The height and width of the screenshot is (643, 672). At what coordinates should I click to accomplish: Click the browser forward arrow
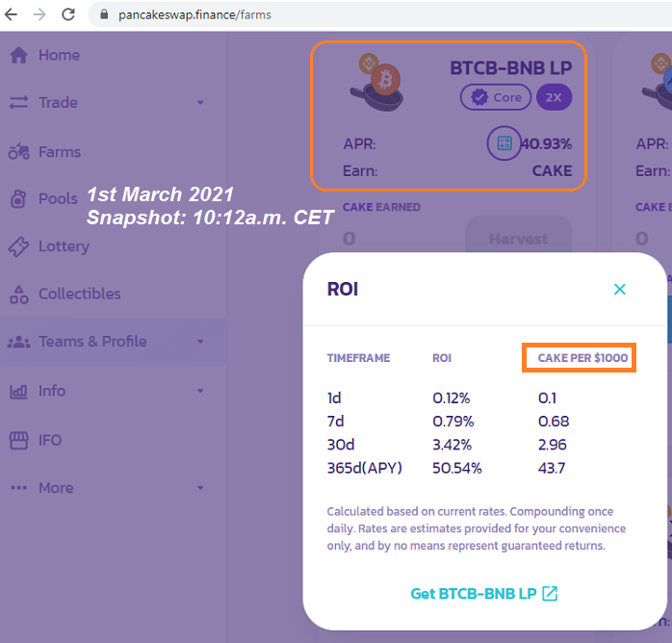pos(39,15)
